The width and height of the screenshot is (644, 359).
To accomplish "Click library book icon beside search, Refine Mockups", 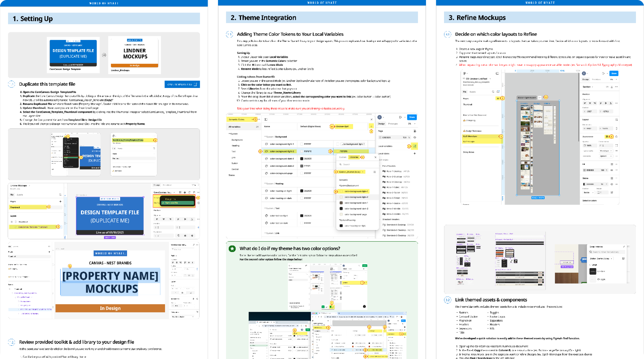I will [498, 92].
